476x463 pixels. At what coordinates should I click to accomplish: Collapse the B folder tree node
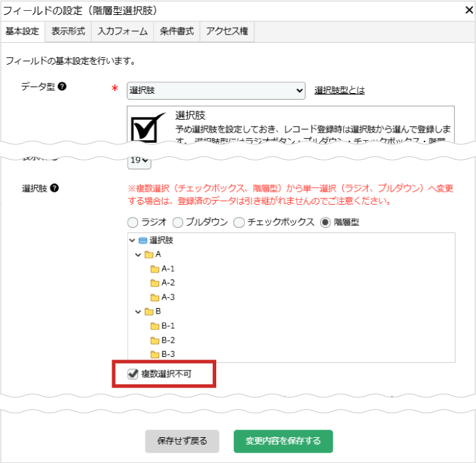tap(138, 311)
